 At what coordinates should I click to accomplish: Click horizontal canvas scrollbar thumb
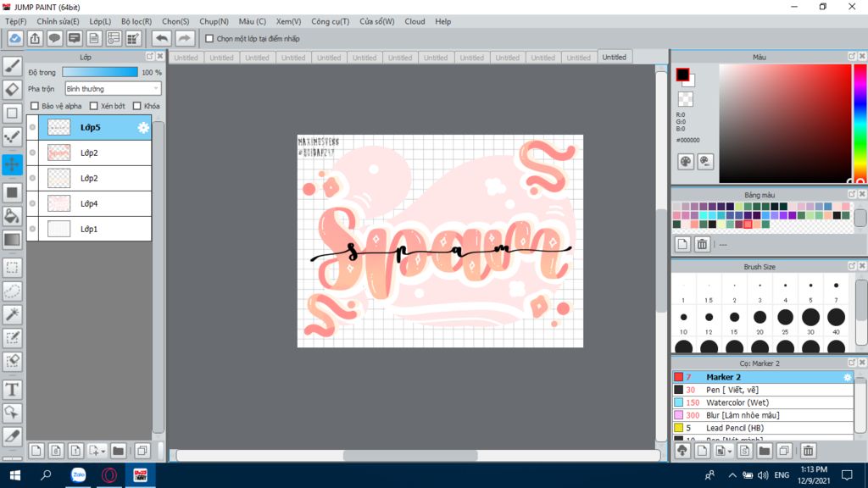tap(410, 455)
